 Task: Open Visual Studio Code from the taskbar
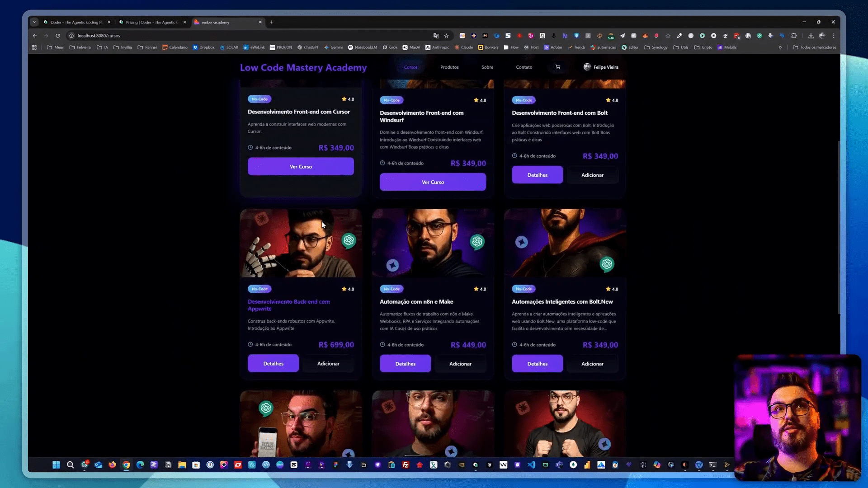point(531,465)
